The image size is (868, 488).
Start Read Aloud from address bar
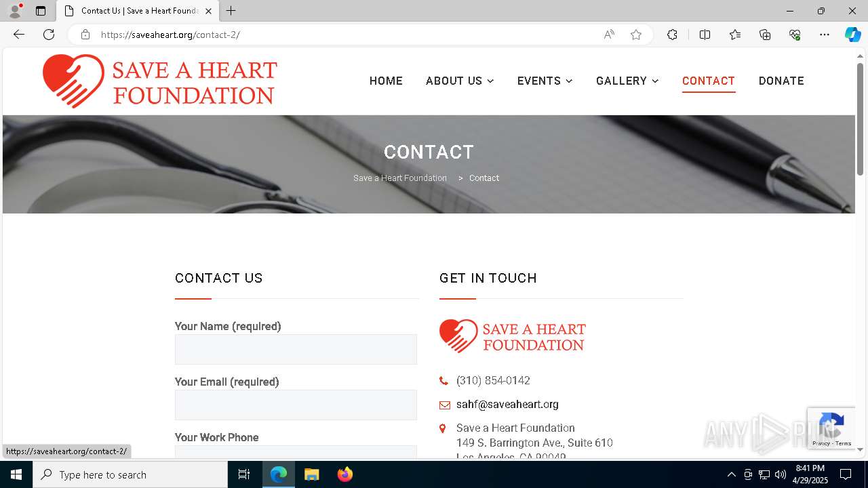(609, 35)
